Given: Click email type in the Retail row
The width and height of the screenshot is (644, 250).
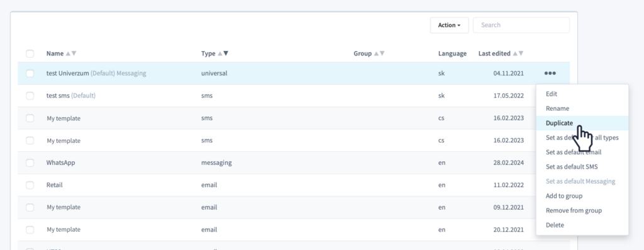Looking at the screenshot, I should [x=209, y=185].
